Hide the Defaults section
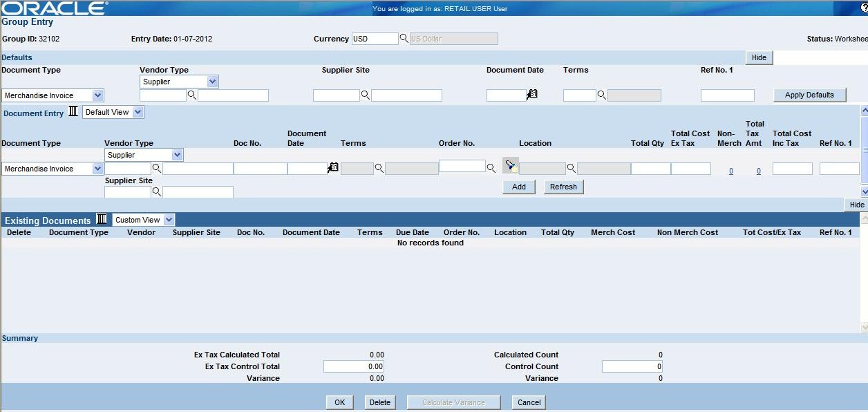 [x=759, y=57]
